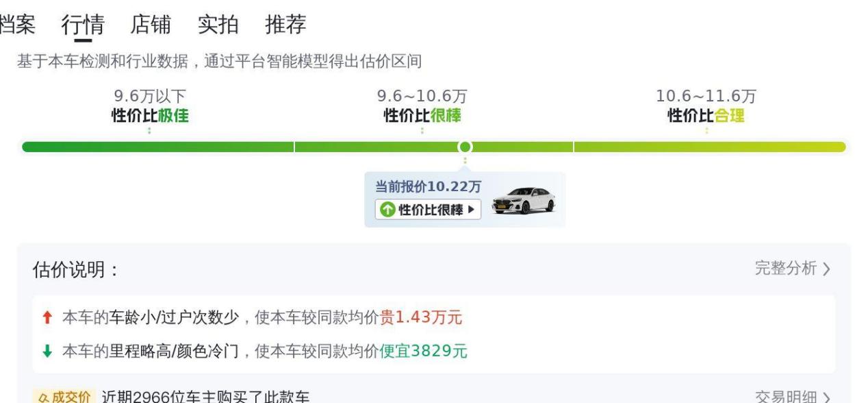
Task: Click the green circle arrow icon in the 性价比很棒 badge
Action: [x=387, y=210]
